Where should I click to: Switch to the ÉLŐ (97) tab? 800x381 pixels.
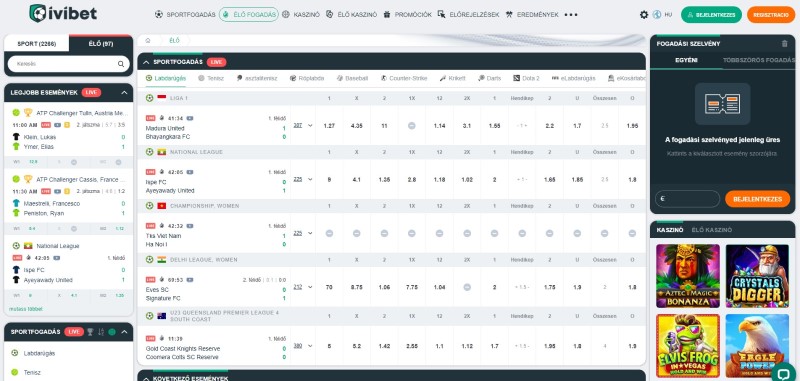click(101, 44)
